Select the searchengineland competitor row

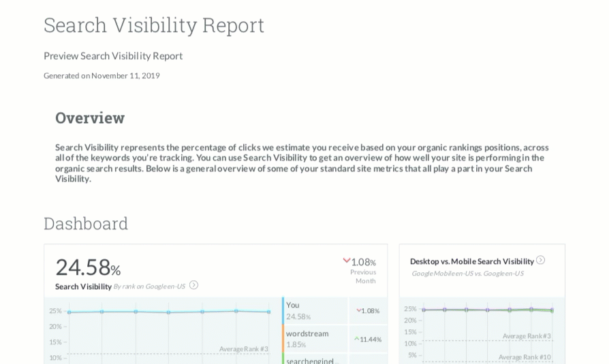(x=315, y=359)
